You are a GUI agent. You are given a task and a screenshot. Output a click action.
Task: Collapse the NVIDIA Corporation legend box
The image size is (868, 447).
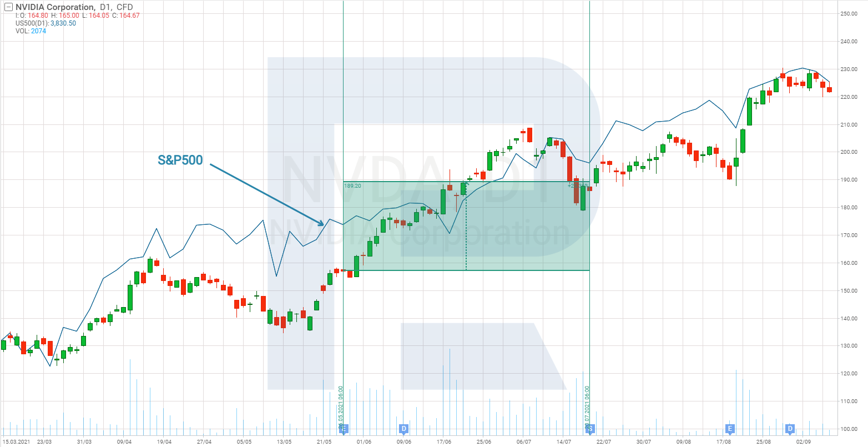pos(8,7)
